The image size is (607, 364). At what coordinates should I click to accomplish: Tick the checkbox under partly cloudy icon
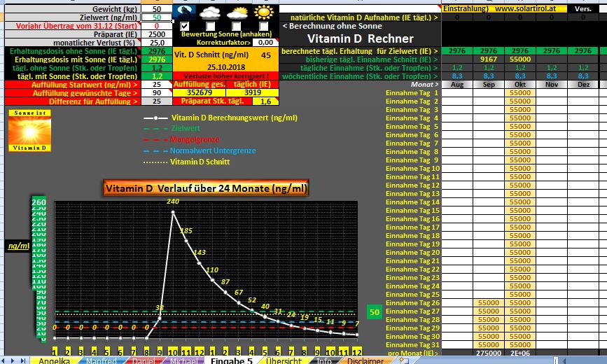tap(237, 26)
